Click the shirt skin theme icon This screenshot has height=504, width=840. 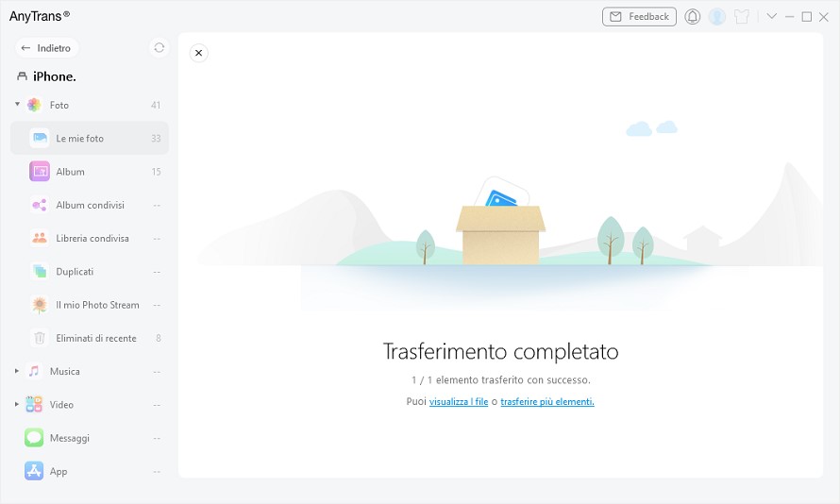(742, 17)
